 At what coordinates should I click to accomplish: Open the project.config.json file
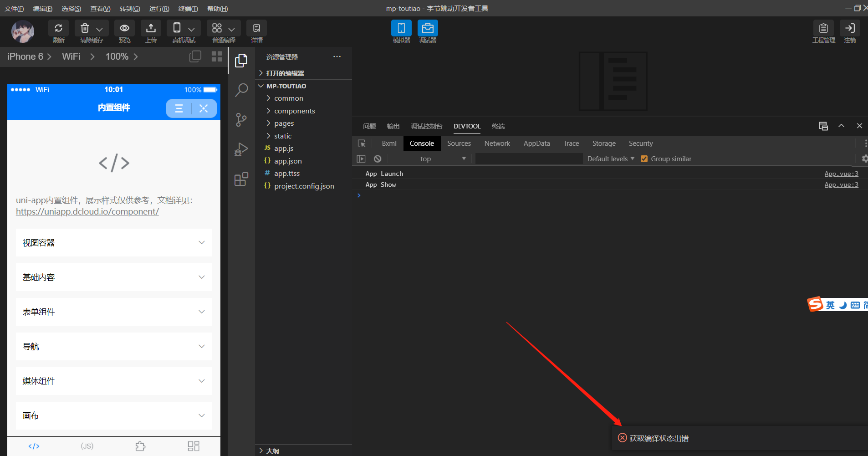click(304, 186)
